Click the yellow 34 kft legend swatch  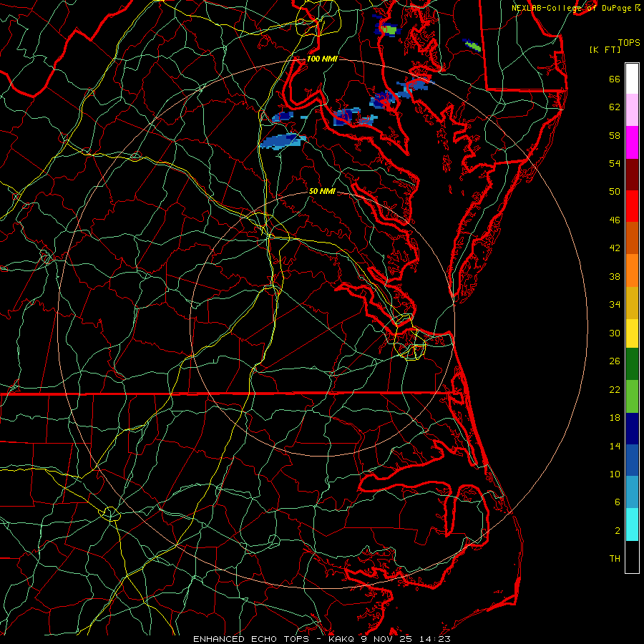coord(632,333)
